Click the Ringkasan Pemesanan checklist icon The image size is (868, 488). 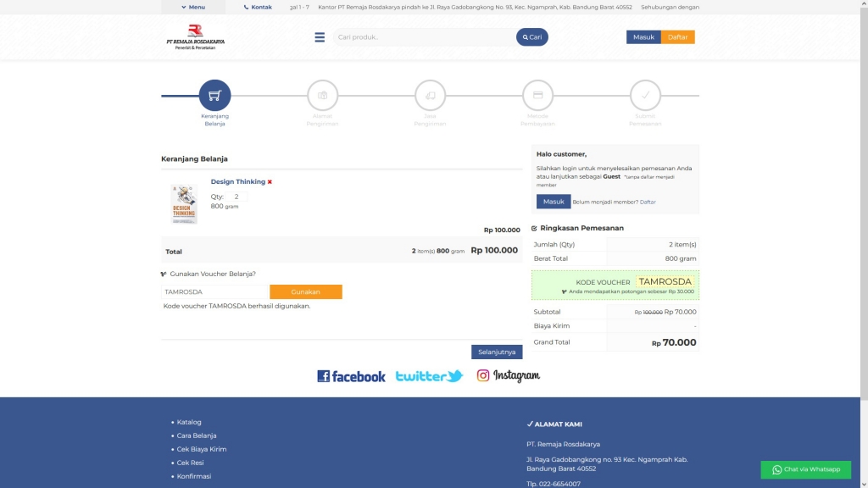[x=534, y=228]
